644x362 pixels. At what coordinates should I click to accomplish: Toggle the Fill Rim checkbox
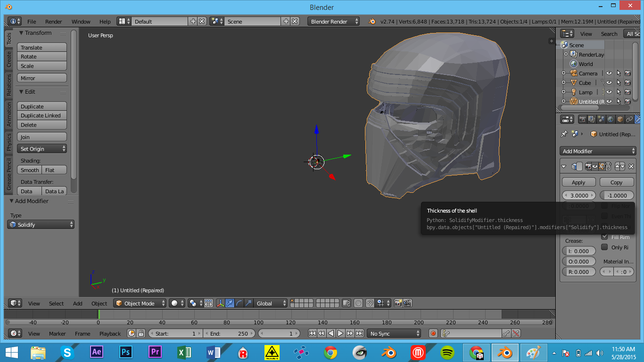coord(604,237)
